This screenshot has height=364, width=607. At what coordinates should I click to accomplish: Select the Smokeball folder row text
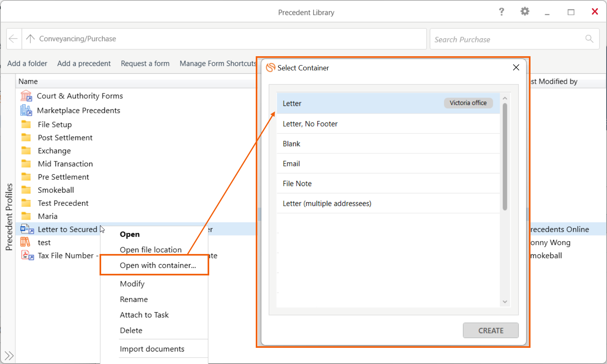(x=56, y=190)
